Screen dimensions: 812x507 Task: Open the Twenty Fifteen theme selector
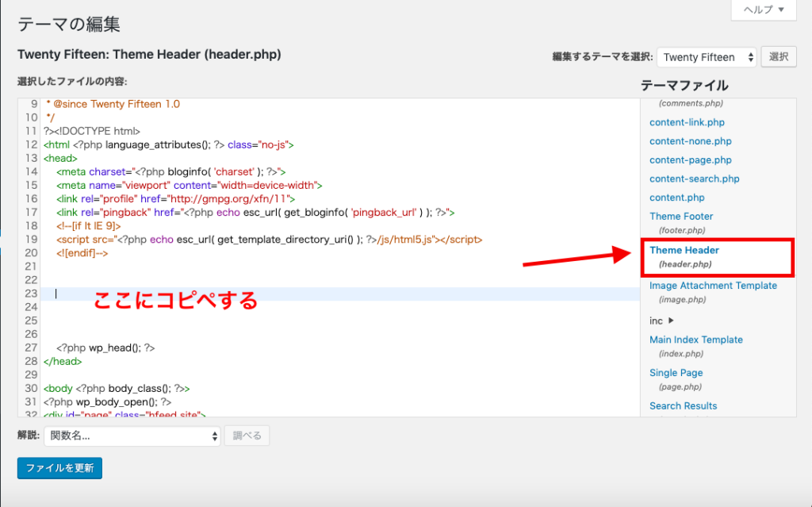[707, 57]
